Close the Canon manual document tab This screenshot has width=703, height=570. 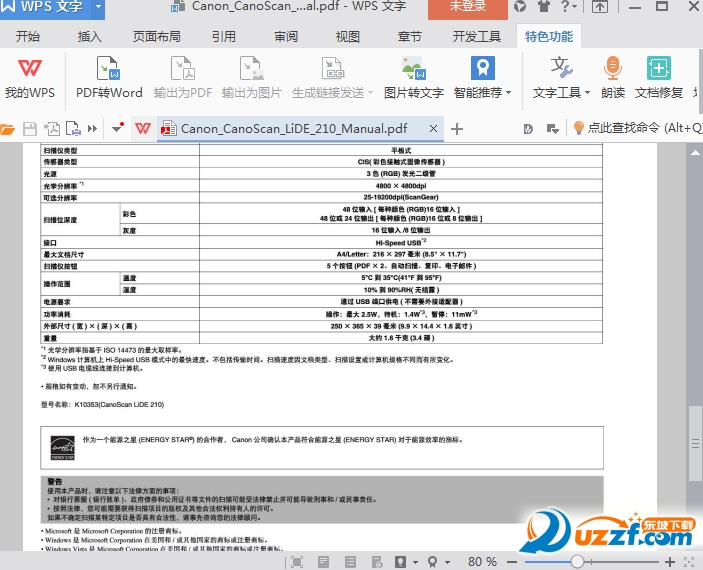pyautogui.click(x=433, y=129)
